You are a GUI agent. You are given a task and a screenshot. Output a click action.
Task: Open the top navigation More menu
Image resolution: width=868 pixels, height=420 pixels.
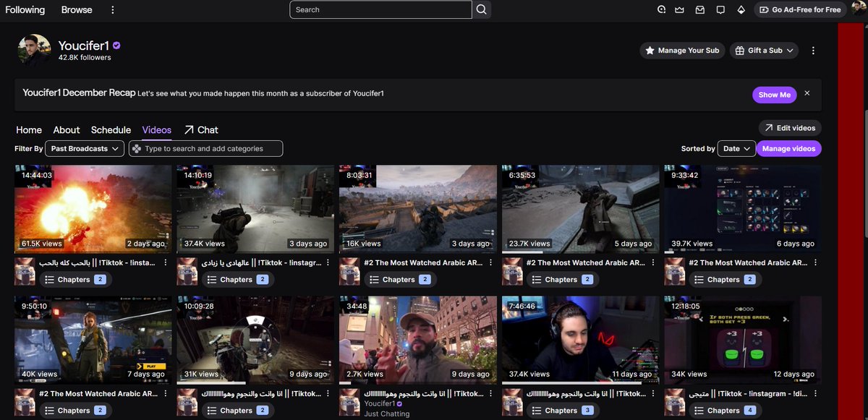(112, 10)
